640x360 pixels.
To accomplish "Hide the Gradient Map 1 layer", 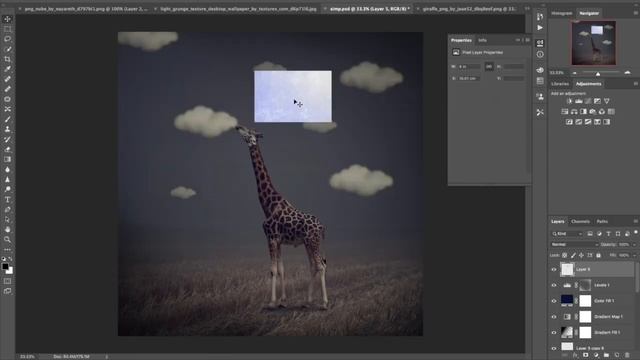I will point(554,317).
